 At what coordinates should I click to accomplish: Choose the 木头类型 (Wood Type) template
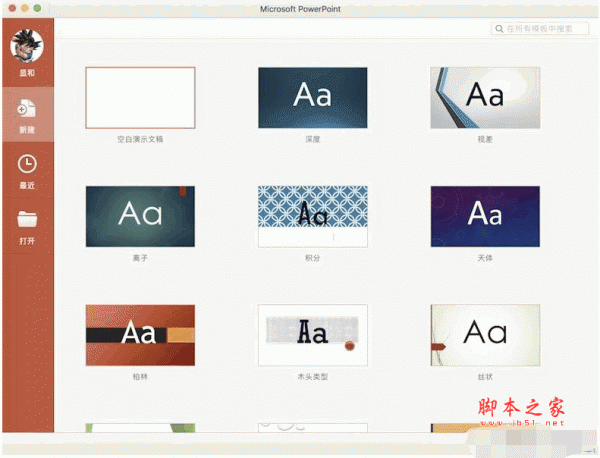coord(312,334)
